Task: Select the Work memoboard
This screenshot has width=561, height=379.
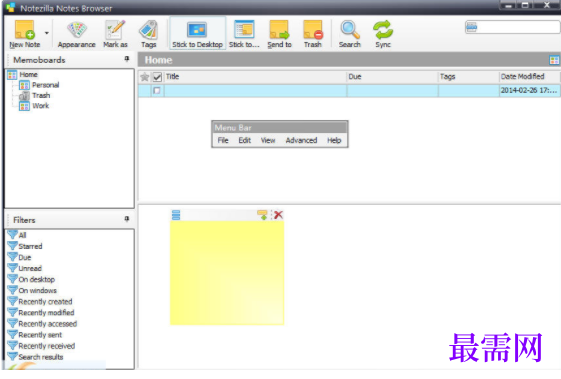Action: (40, 106)
